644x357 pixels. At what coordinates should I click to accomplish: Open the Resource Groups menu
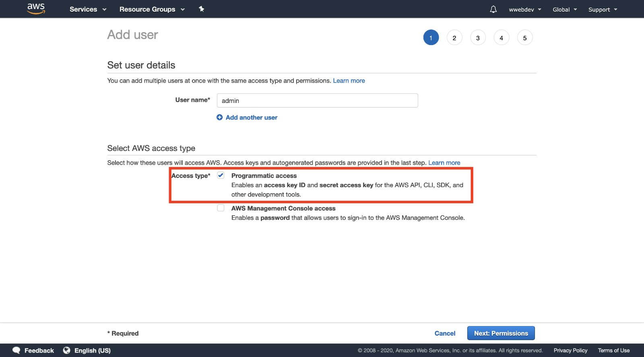pos(152,9)
